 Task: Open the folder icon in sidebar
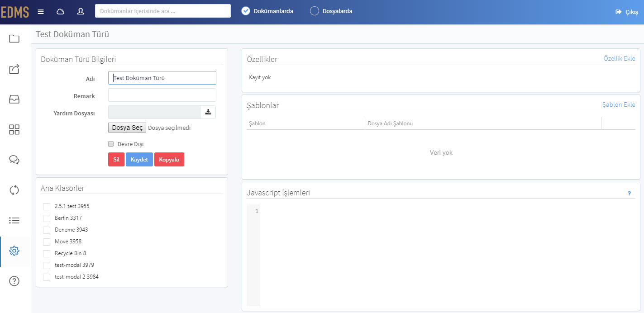[14, 39]
